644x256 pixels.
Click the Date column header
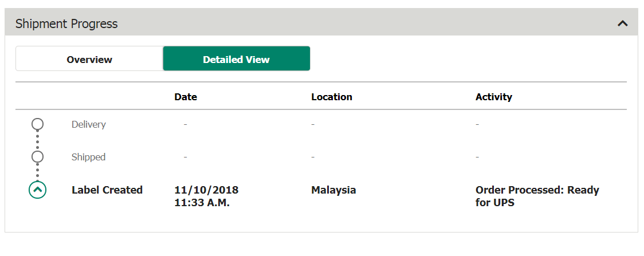click(186, 97)
